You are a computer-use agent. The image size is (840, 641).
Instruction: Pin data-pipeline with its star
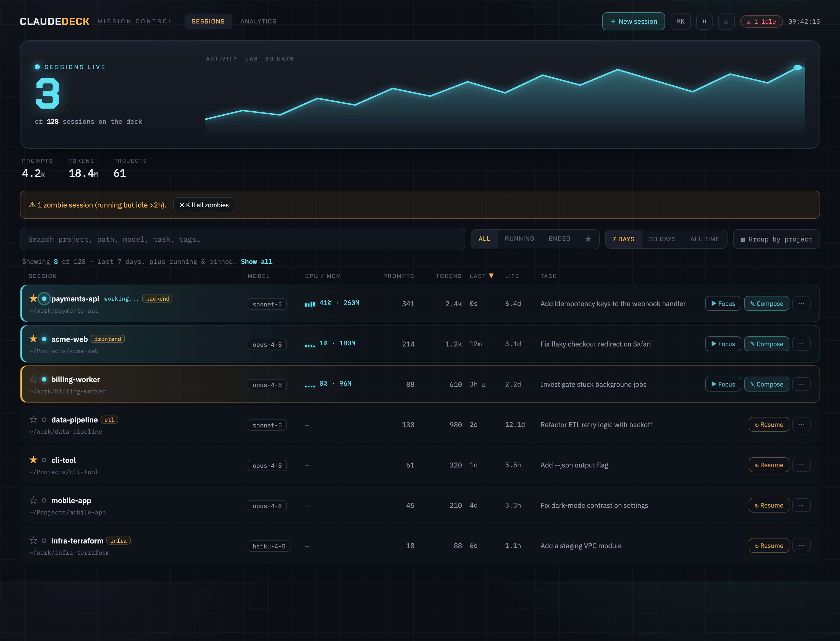pyautogui.click(x=33, y=419)
